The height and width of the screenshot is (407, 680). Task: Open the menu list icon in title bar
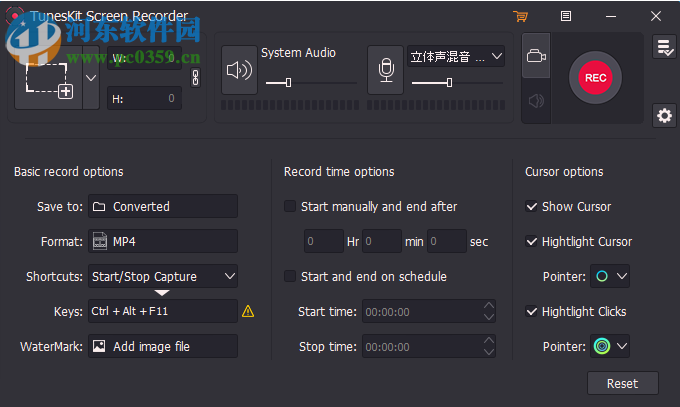coord(566,16)
